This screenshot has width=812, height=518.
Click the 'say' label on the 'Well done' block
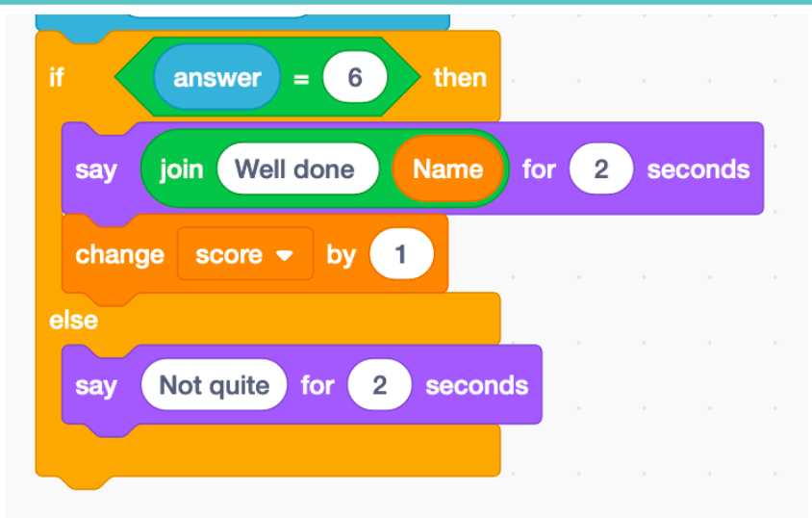coord(96,169)
